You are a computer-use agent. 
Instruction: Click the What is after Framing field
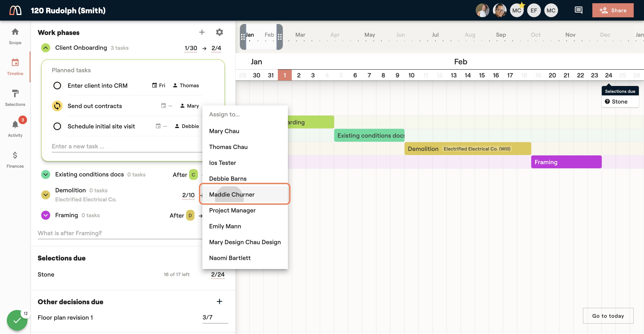click(x=120, y=233)
